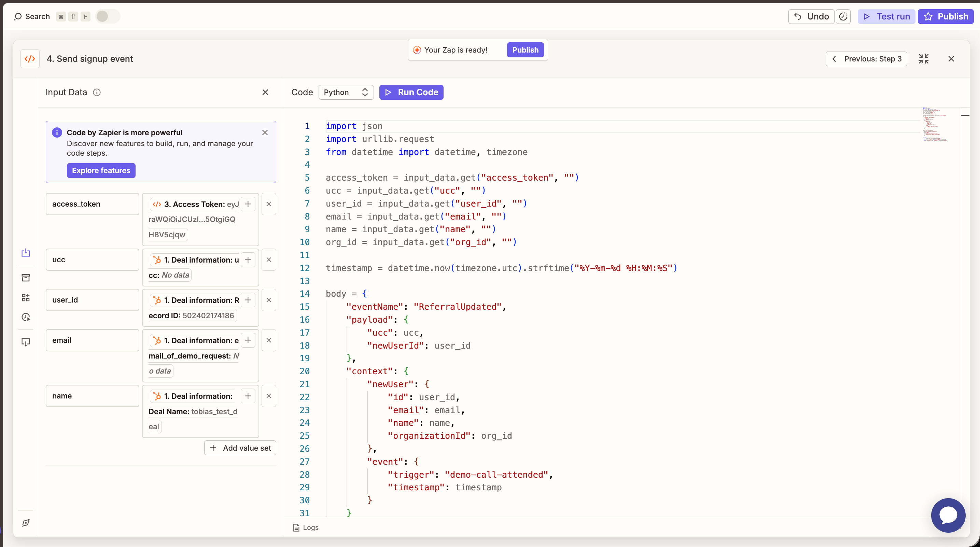
Task: Delete the user_id value set
Action: tap(269, 300)
